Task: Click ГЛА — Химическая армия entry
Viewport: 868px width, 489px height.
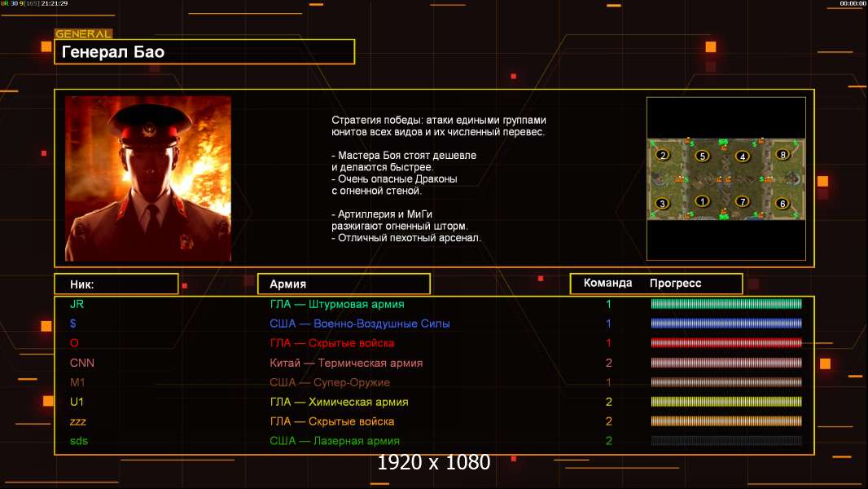Action: (339, 402)
